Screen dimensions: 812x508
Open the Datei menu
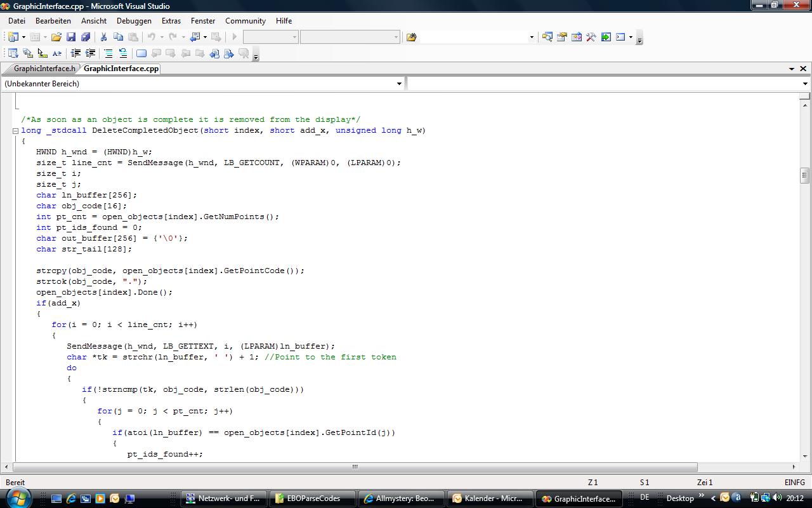click(x=16, y=20)
